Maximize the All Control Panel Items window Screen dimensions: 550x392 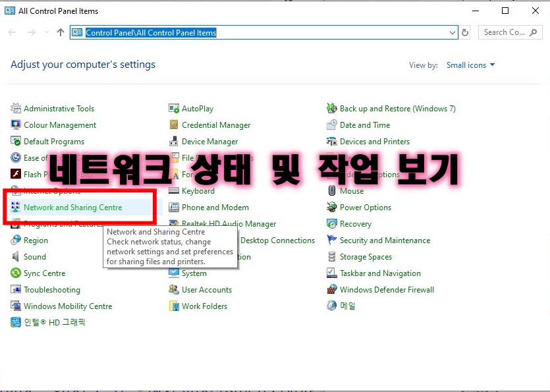505,11
